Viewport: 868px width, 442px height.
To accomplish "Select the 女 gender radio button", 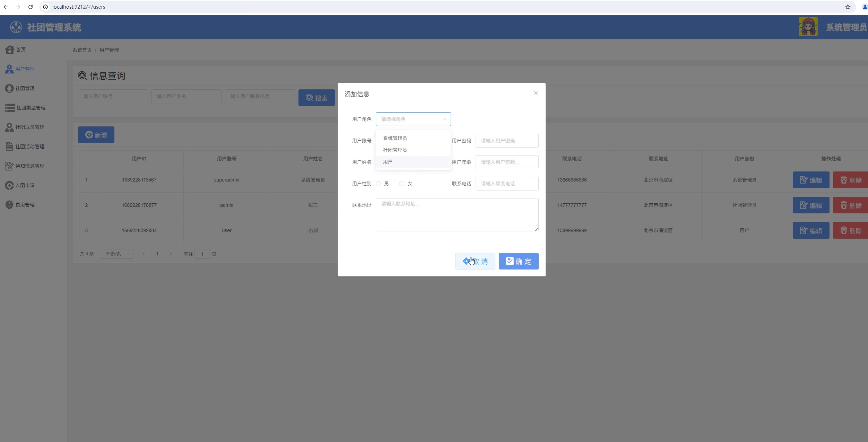I will 401,184.
